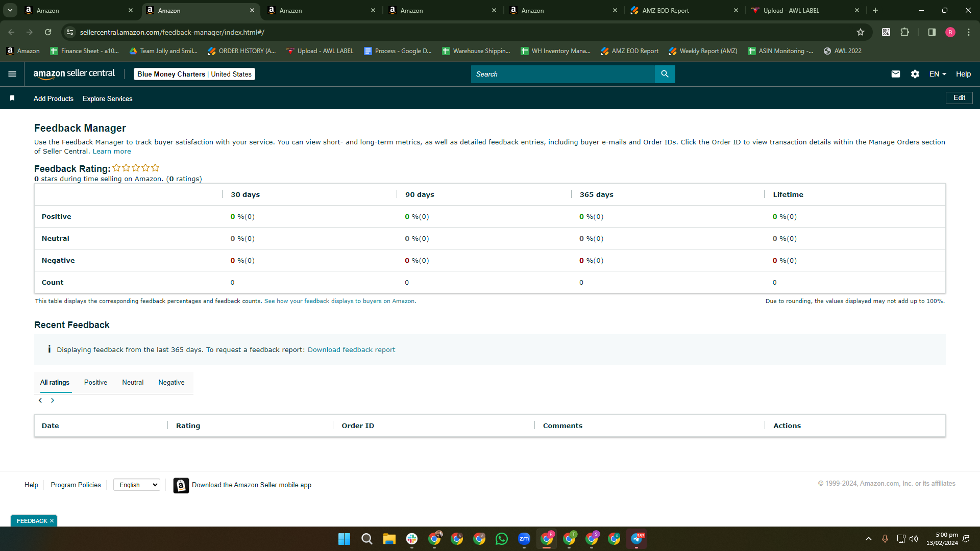Click the bookmark flag icon
This screenshot has height=551, width=980.
[12, 98]
